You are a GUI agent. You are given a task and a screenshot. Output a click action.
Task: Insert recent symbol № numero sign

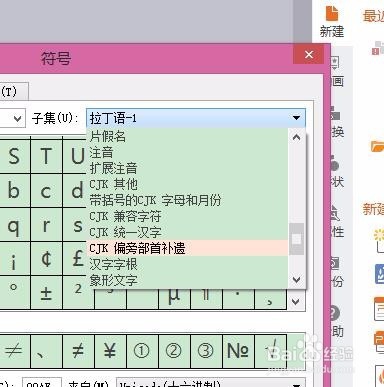click(x=238, y=351)
